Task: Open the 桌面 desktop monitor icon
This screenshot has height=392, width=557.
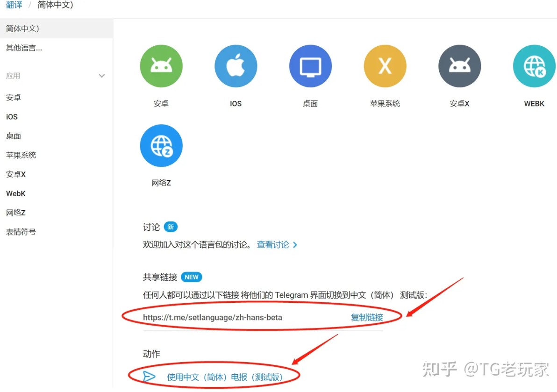Action: point(310,66)
